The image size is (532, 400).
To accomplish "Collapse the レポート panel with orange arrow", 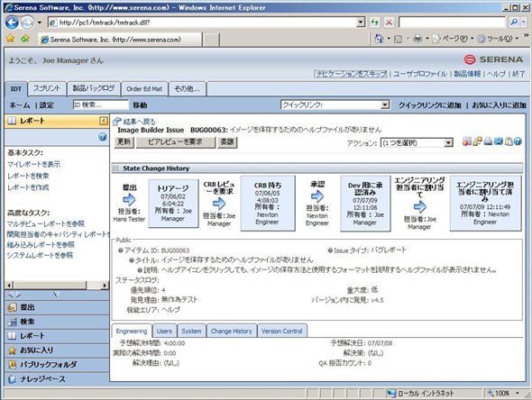I will [104, 121].
